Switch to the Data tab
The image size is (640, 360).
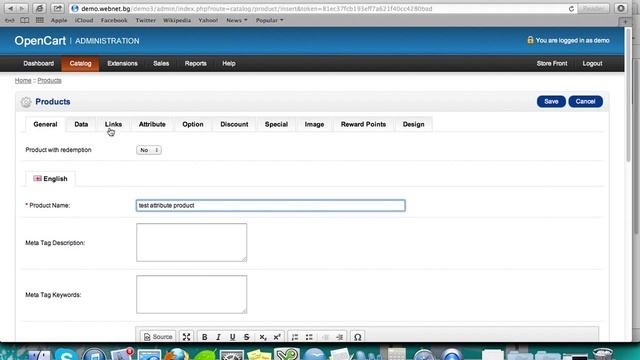81,124
